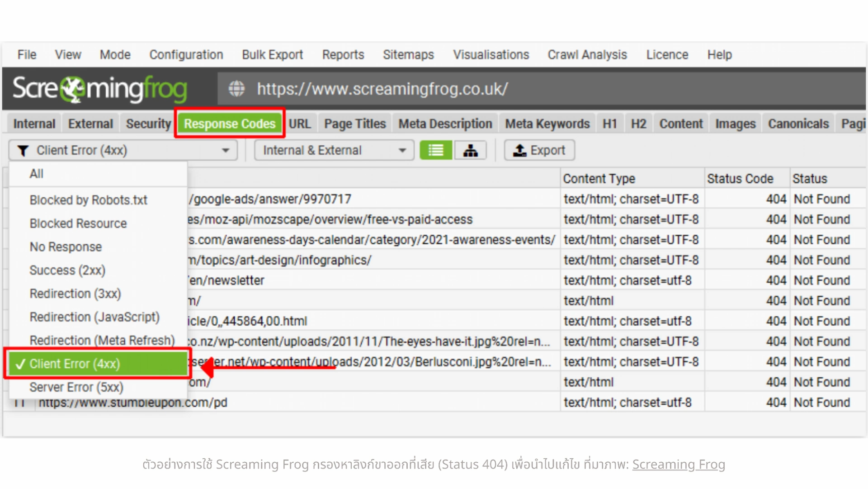The width and height of the screenshot is (868, 489).
Task: Switch to the Internal tab
Action: [x=34, y=123]
